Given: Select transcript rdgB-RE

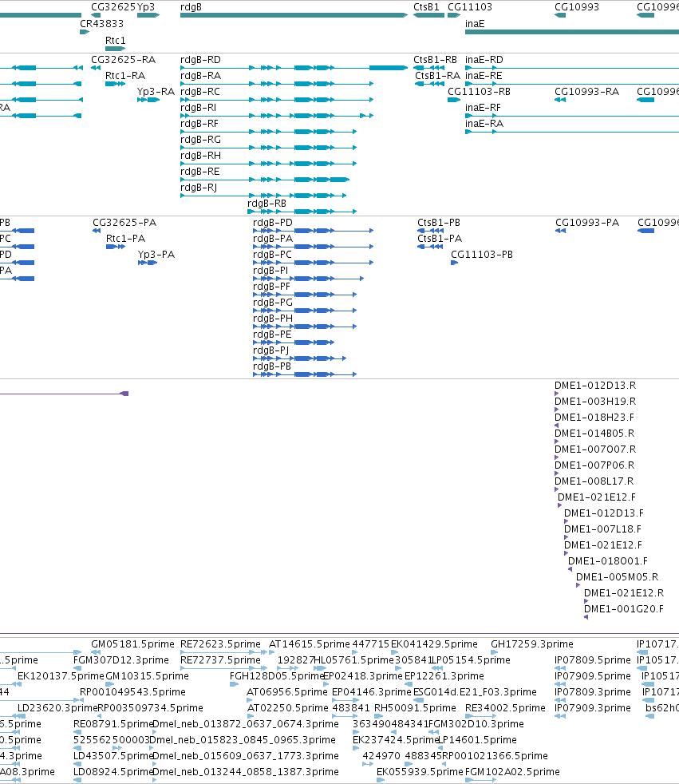Looking at the screenshot, I should (x=265, y=180).
